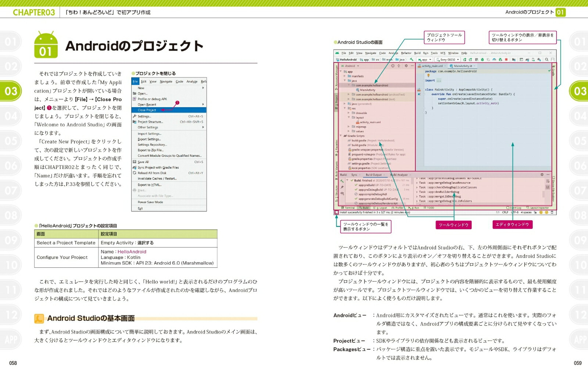Image resolution: width=588 pixels, height=375 pixels.
Task: Click the Save All disk icon in File menu
Action: [135, 162]
